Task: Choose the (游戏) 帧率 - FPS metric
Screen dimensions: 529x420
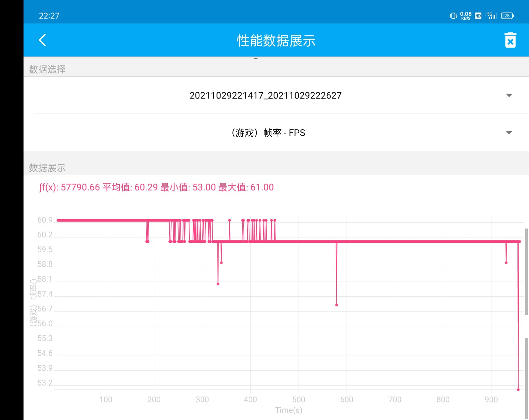Action: pyautogui.click(x=268, y=133)
